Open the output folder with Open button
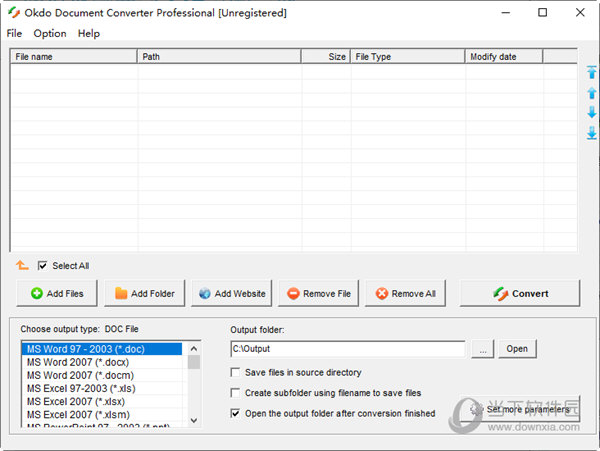The width and height of the screenshot is (600, 451). tap(517, 349)
